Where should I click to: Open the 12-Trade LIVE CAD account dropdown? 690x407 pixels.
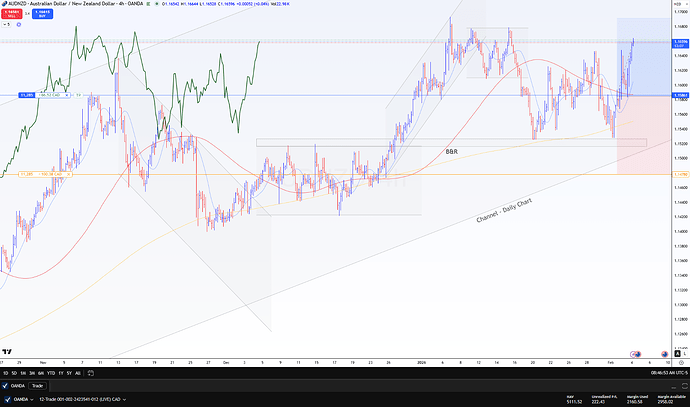(83, 400)
